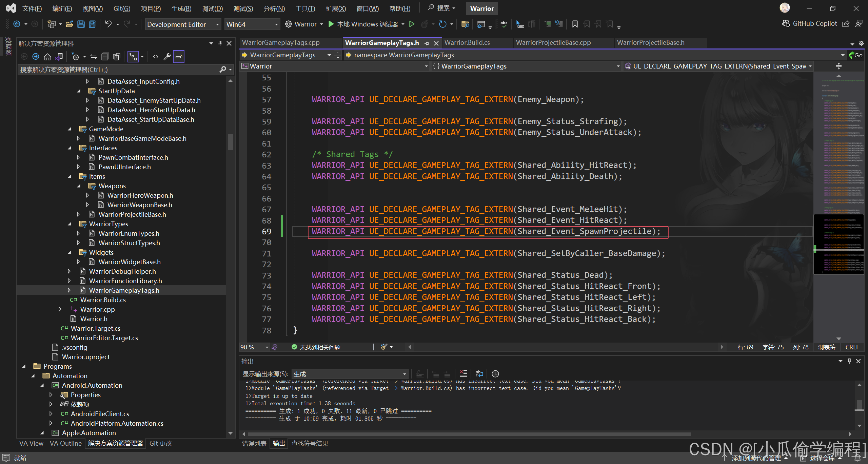Open Win64 platform dropdown
Screen dimensions: 868x464
tap(252, 24)
